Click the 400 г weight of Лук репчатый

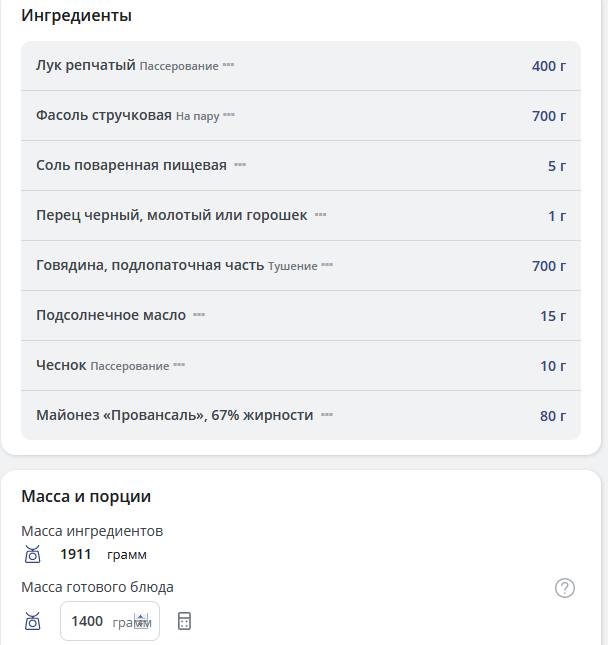pyautogui.click(x=549, y=66)
